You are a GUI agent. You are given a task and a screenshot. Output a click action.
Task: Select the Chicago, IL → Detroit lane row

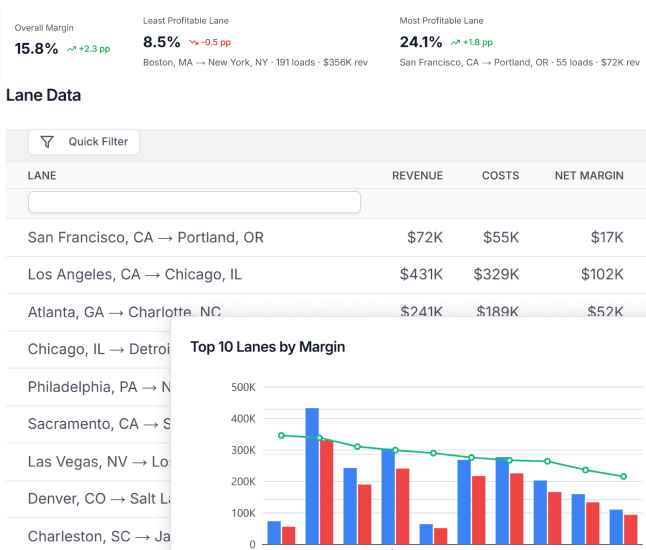click(88, 349)
